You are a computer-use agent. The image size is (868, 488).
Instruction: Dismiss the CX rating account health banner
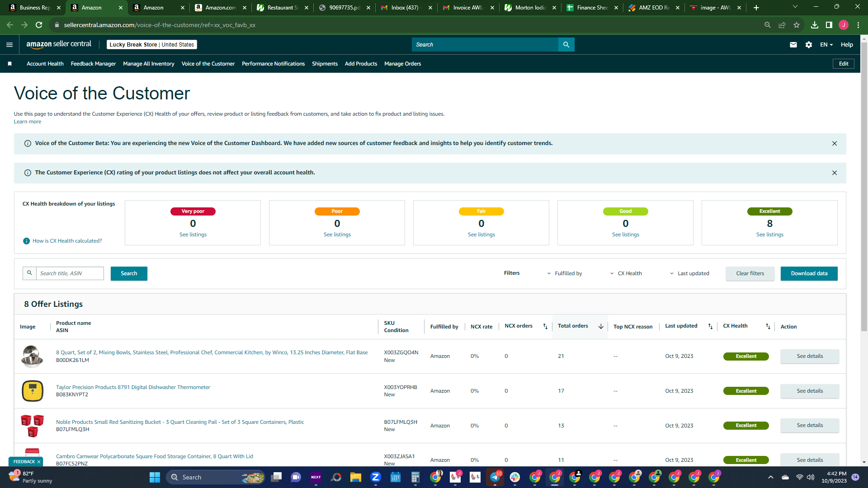tap(835, 173)
